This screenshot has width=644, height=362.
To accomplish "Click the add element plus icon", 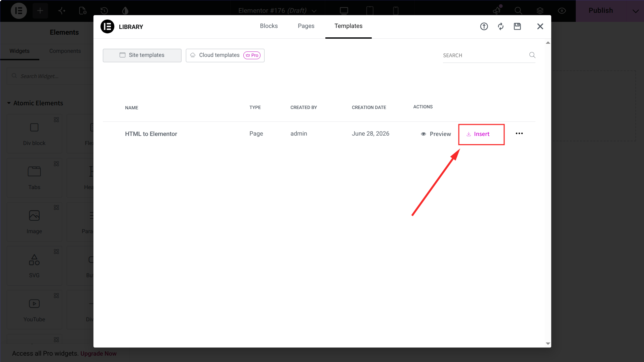I will 40,11.
